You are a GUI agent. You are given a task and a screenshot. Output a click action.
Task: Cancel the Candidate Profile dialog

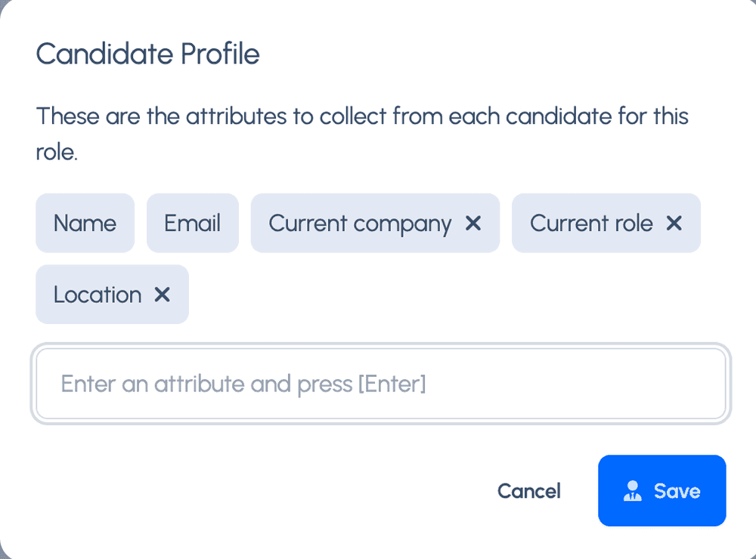(529, 491)
